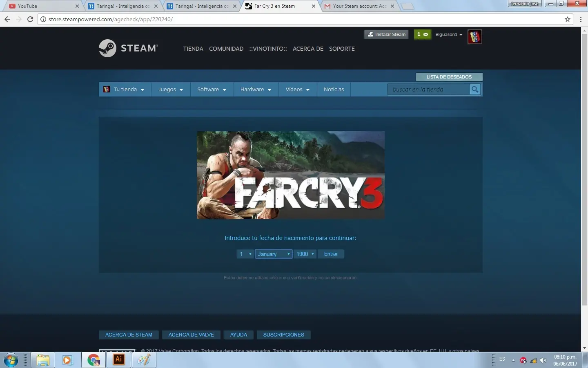View site information icon in address bar
The image size is (588, 368).
[43, 19]
